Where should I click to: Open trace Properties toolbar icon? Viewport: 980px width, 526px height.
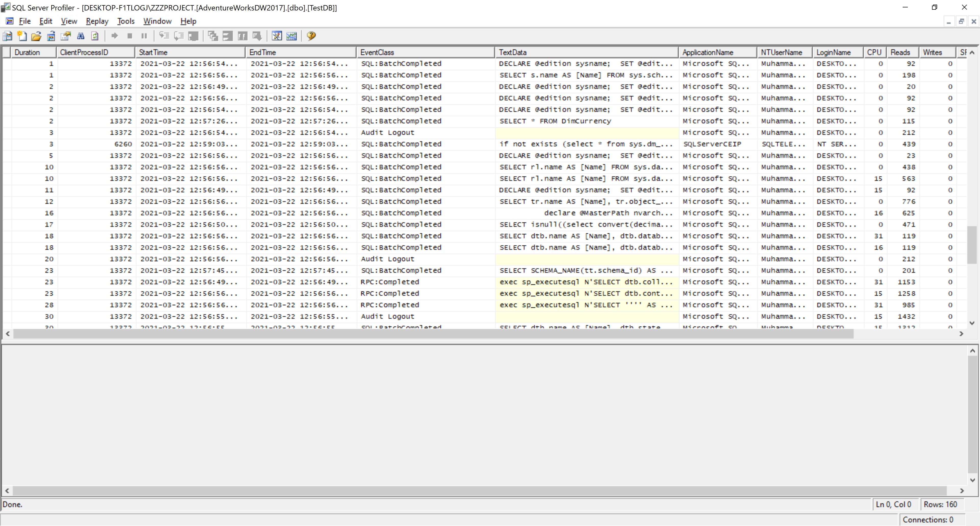[x=65, y=36]
